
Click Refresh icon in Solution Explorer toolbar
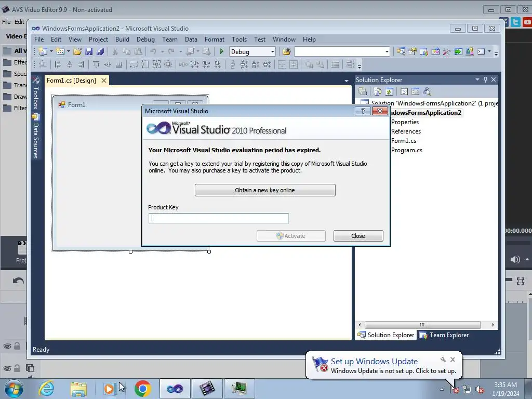coord(389,91)
